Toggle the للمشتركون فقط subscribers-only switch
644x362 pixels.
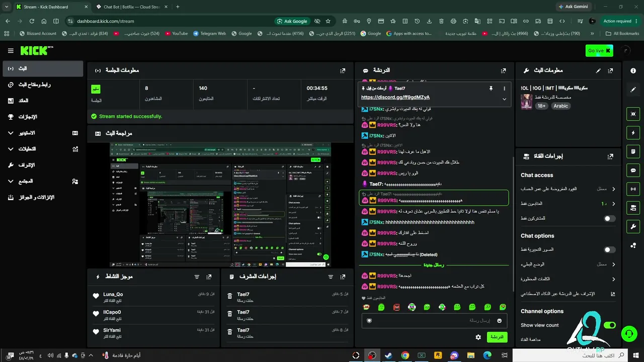609,219
